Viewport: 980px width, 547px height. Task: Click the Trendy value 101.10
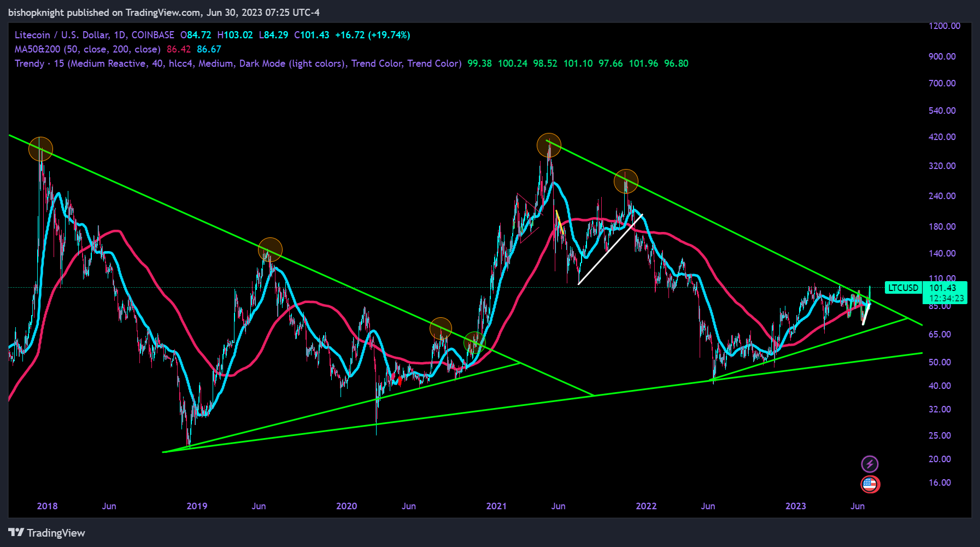coord(578,63)
